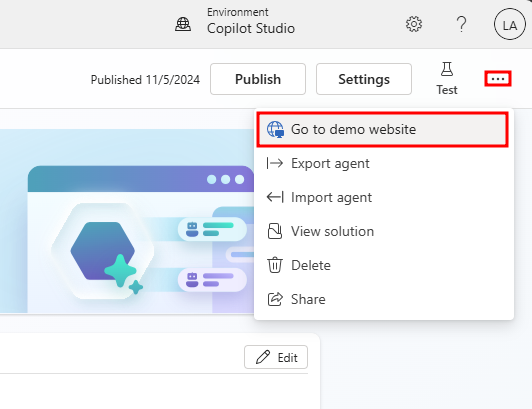This screenshot has height=409, width=532.
Task: Click the Publish button
Action: click(x=258, y=79)
